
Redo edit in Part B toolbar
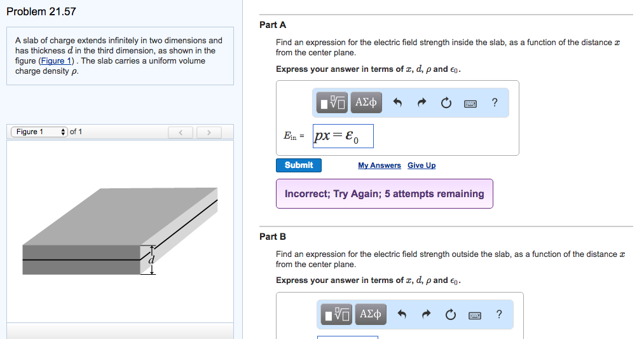[425, 314]
